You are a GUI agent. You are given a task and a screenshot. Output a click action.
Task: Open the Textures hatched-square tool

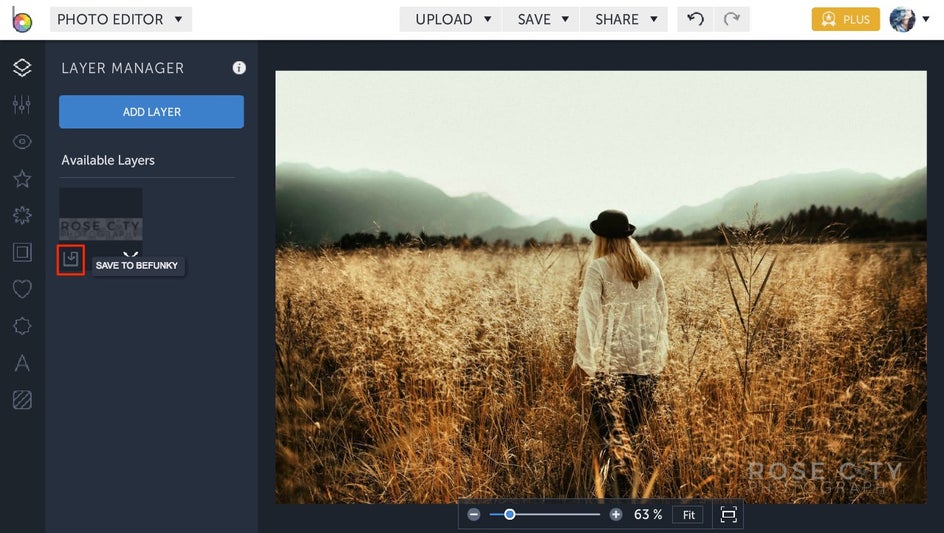coord(22,400)
